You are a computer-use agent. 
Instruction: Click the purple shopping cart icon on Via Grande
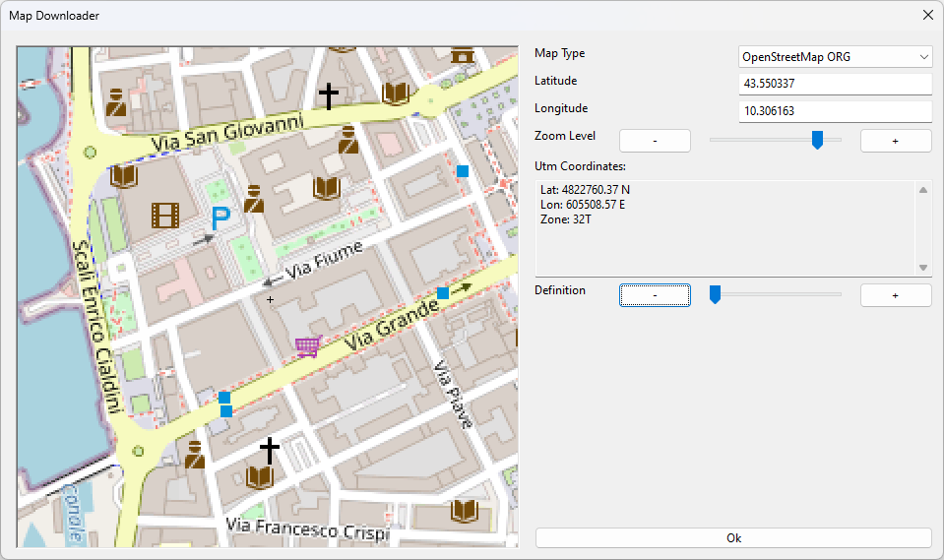[x=308, y=345]
